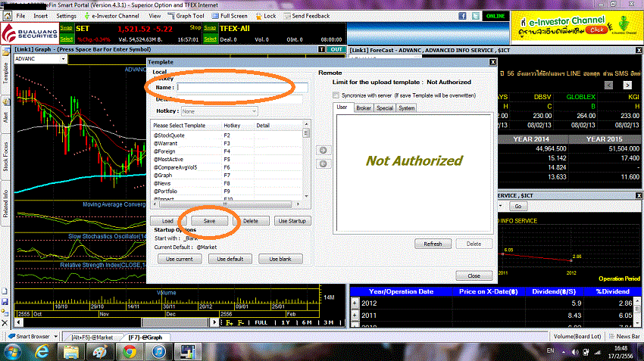Click the Load button
Image resolution: width=644 pixels, height=361 pixels.
(x=167, y=221)
